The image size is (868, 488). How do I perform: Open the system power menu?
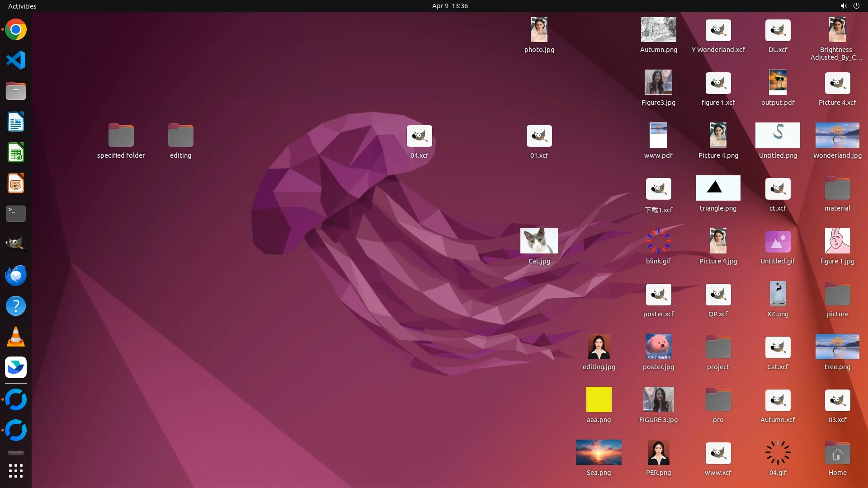[856, 6]
